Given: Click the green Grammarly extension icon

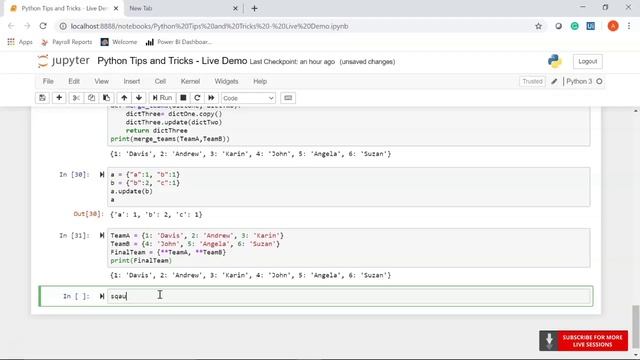Looking at the screenshot, I should (574, 26).
